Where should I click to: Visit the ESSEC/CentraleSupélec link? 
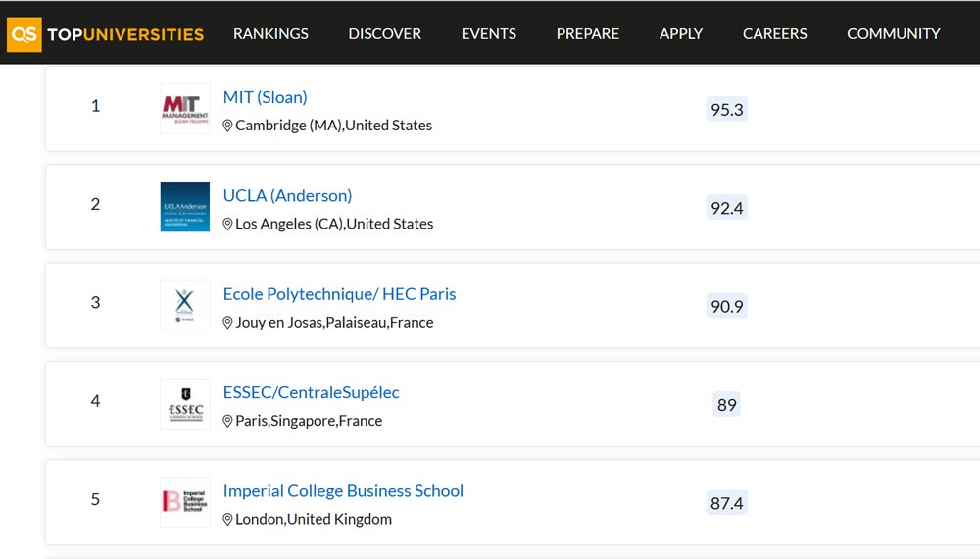point(312,392)
